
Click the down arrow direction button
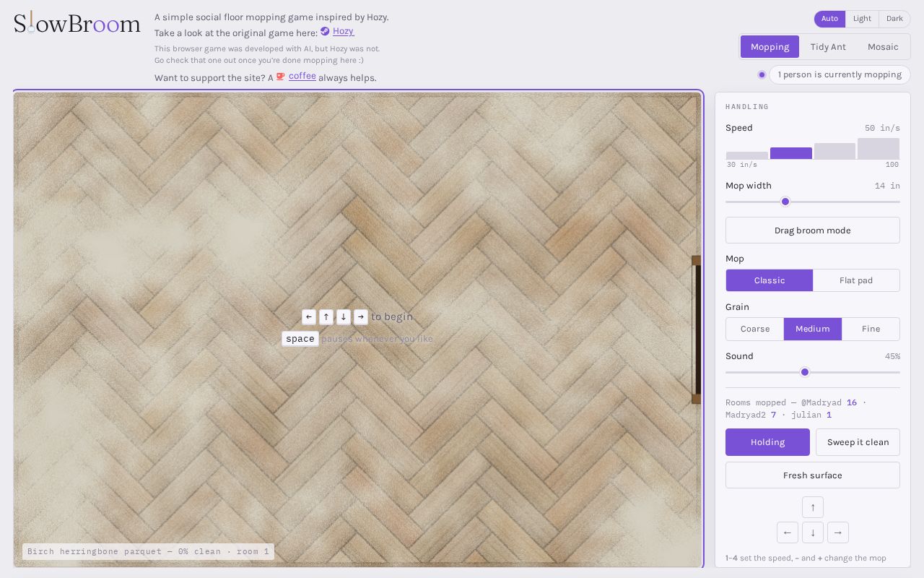click(x=813, y=532)
